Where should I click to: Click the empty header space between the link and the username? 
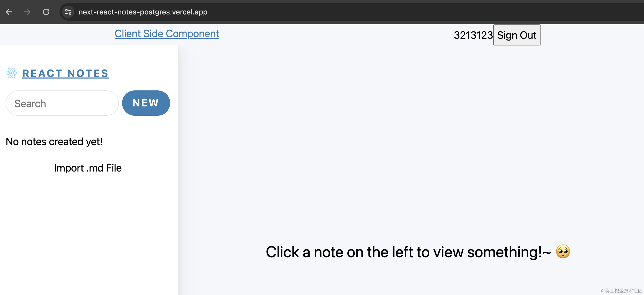click(x=336, y=35)
